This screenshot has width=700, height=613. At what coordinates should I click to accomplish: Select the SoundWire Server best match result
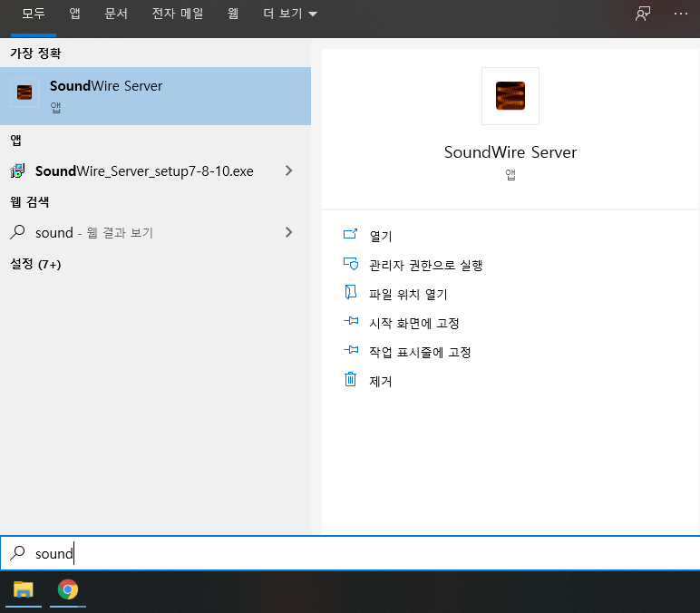click(155, 96)
